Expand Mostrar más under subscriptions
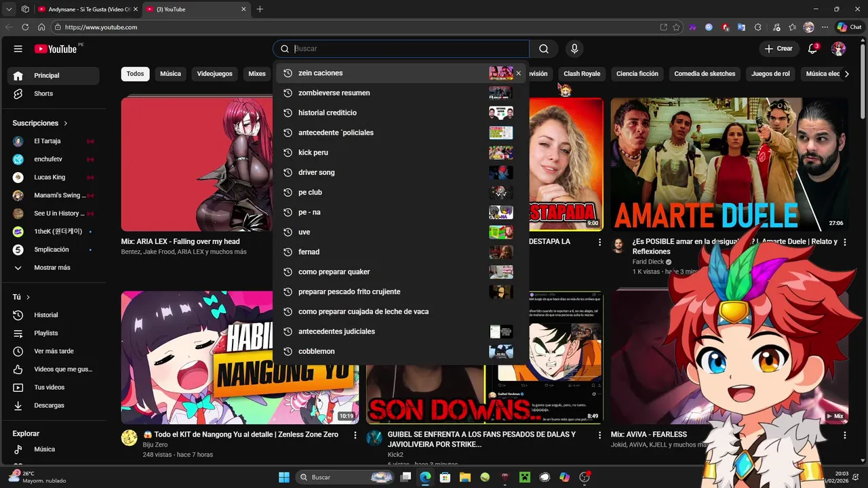 pos(53,268)
